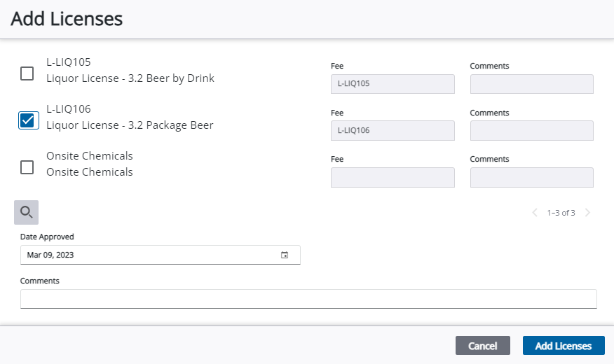This screenshot has height=364, width=614.
Task: Uncheck the L-LIQ106 license checkbox
Action: click(x=27, y=120)
